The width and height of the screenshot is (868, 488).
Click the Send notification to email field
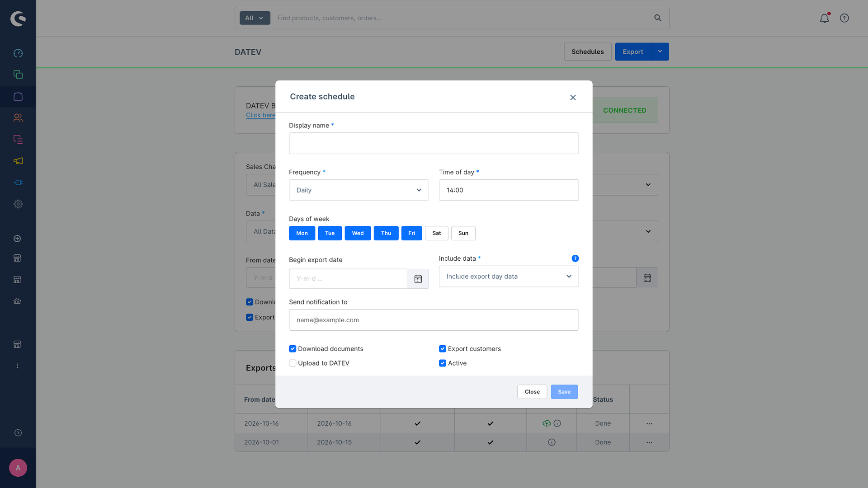tap(434, 320)
